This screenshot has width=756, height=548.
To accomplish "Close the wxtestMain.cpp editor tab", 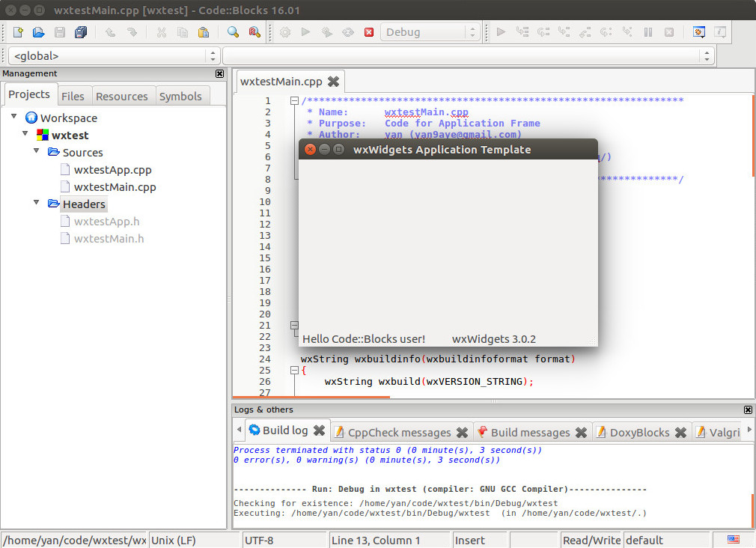I will point(333,82).
